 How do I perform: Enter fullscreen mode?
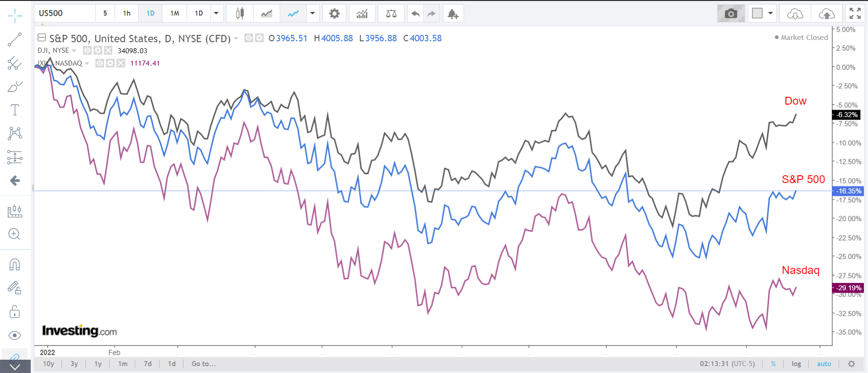coord(855,13)
